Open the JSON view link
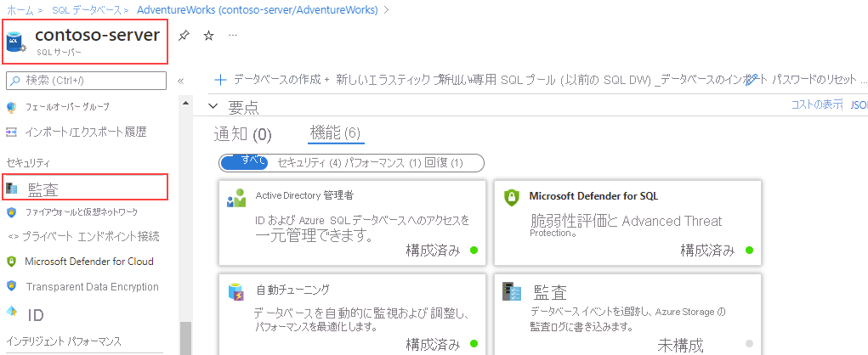Viewport: 868px width, 355px height. pos(859,104)
